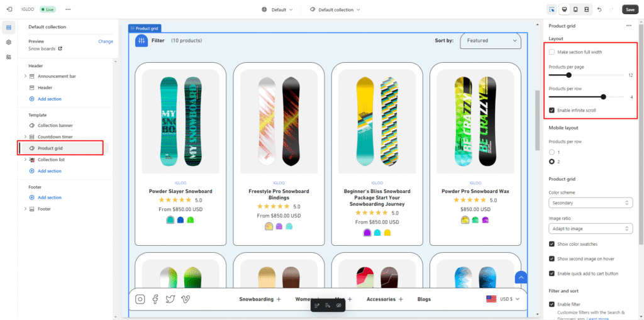This screenshot has width=644, height=320.
Task: Open the Color scheme Secondary dropdown
Action: [591, 203]
